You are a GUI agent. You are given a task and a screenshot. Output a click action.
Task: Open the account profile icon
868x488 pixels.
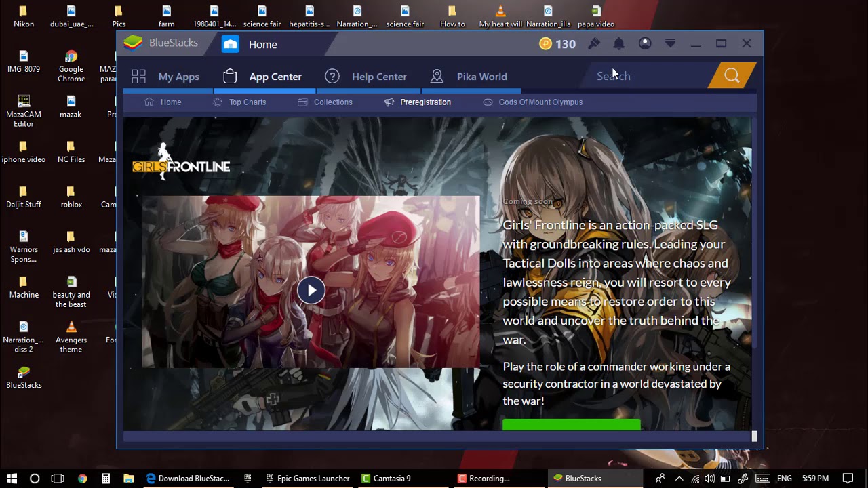(x=645, y=43)
